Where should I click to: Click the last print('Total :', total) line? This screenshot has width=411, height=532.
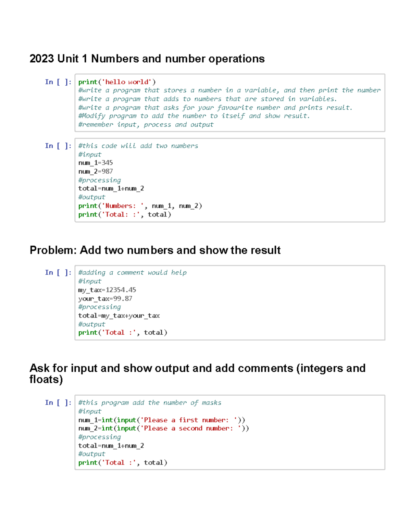pos(123,463)
